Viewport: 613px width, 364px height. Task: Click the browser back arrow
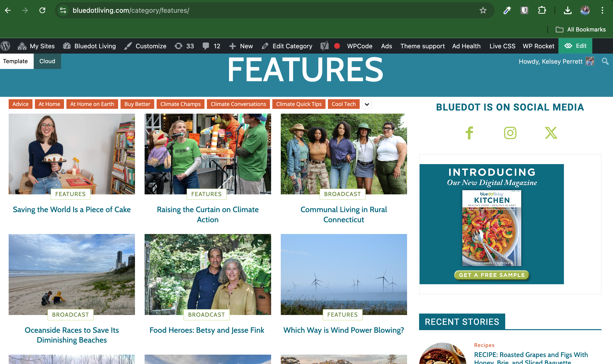(8, 10)
